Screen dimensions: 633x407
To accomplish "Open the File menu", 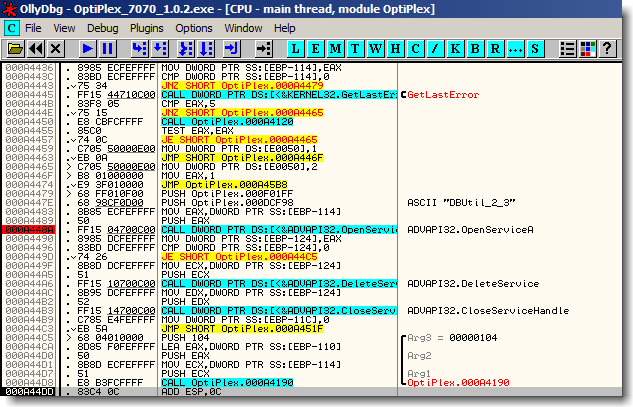I will 33,28.
